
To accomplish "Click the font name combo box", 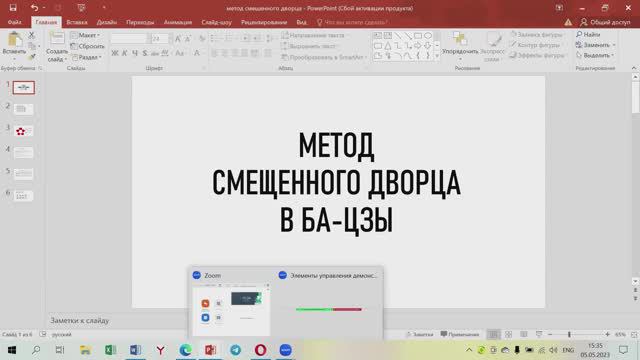I will tap(130, 39).
